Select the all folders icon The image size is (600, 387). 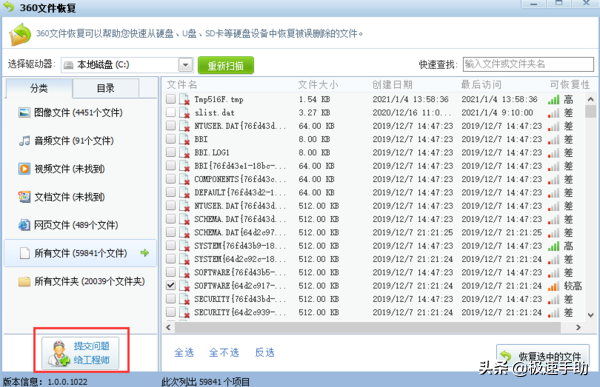[x=24, y=282]
